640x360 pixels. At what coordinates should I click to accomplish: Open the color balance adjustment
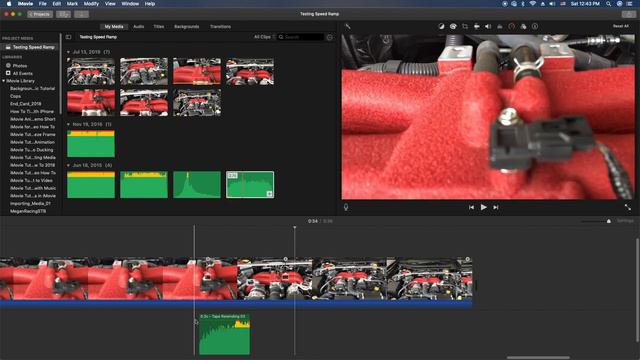(x=441, y=27)
